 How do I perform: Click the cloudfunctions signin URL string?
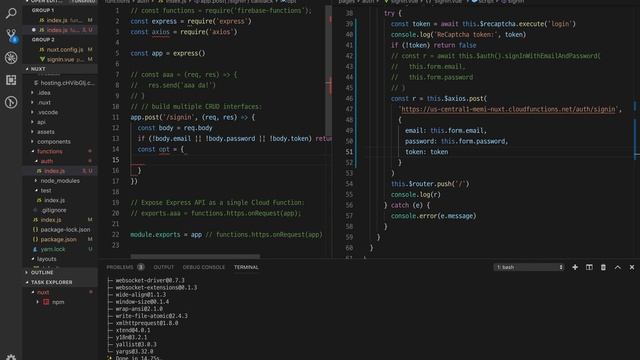tap(509, 109)
